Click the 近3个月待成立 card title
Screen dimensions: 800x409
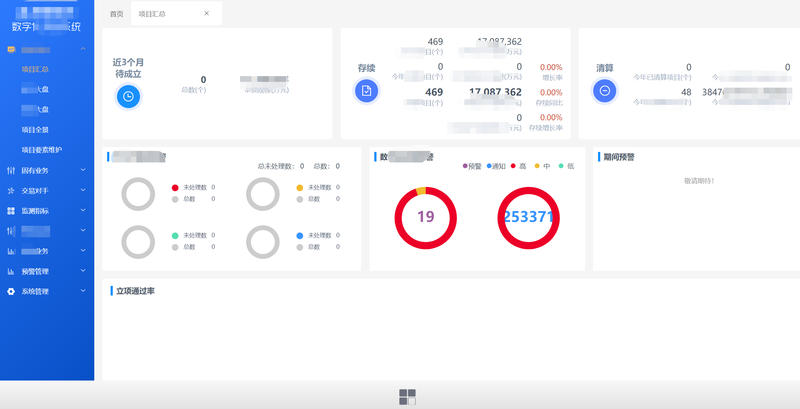click(128, 68)
